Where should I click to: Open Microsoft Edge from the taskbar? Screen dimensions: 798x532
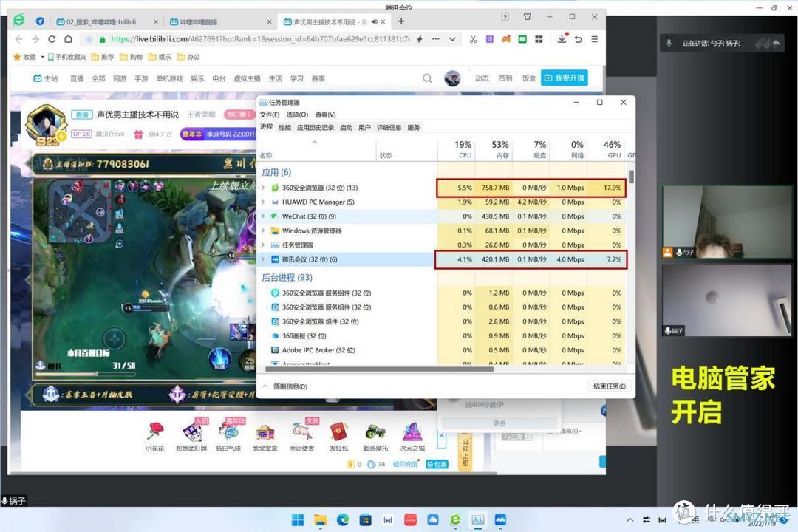(343, 519)
